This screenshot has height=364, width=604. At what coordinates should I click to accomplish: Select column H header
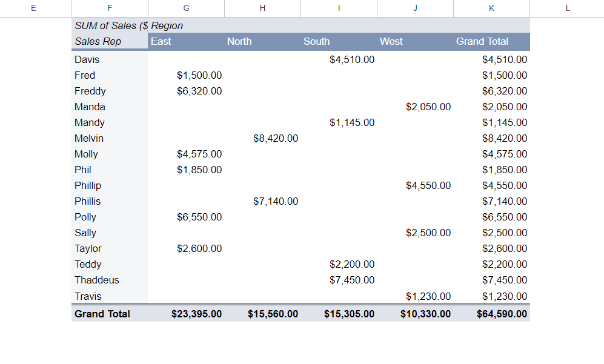point(262,8)
